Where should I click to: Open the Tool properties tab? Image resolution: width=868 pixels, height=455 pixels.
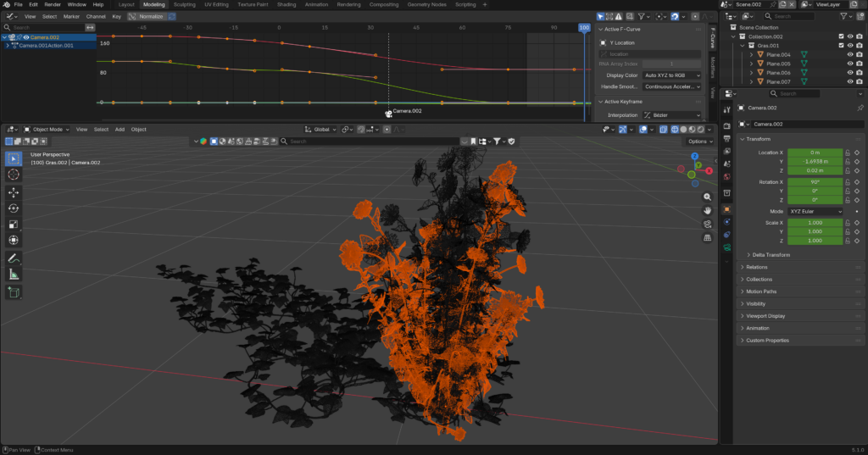point(726,110)
